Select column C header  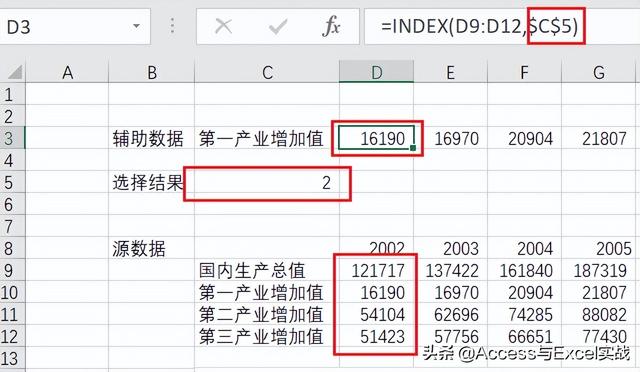point(267,72)
